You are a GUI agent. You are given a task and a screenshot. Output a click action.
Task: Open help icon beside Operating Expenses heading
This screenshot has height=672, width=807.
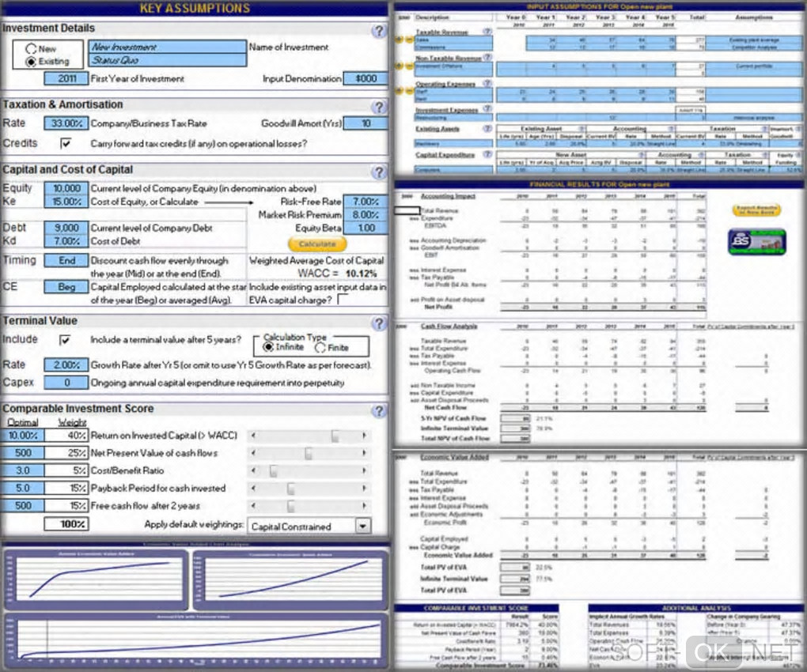click(x=487, y=83)
